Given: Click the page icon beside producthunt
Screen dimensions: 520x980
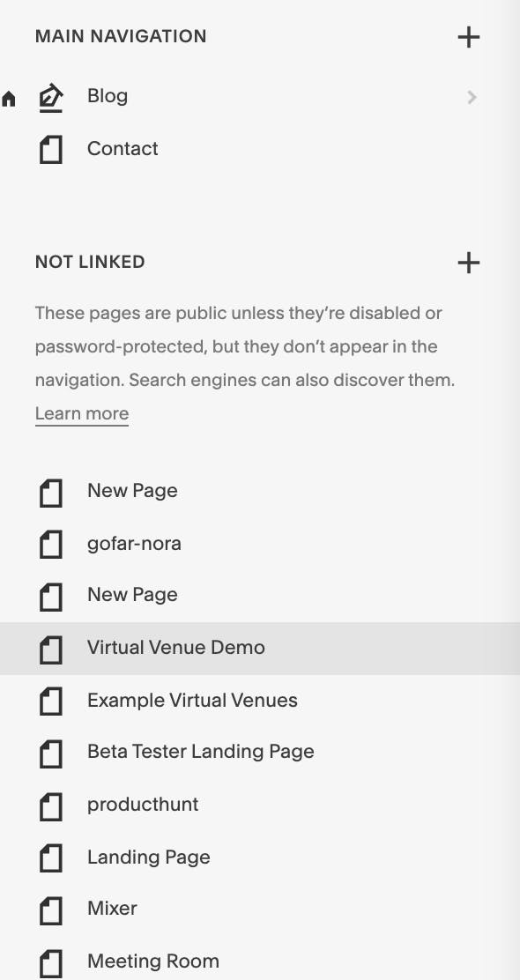Looking at the screenshot, I should (50, 806).
